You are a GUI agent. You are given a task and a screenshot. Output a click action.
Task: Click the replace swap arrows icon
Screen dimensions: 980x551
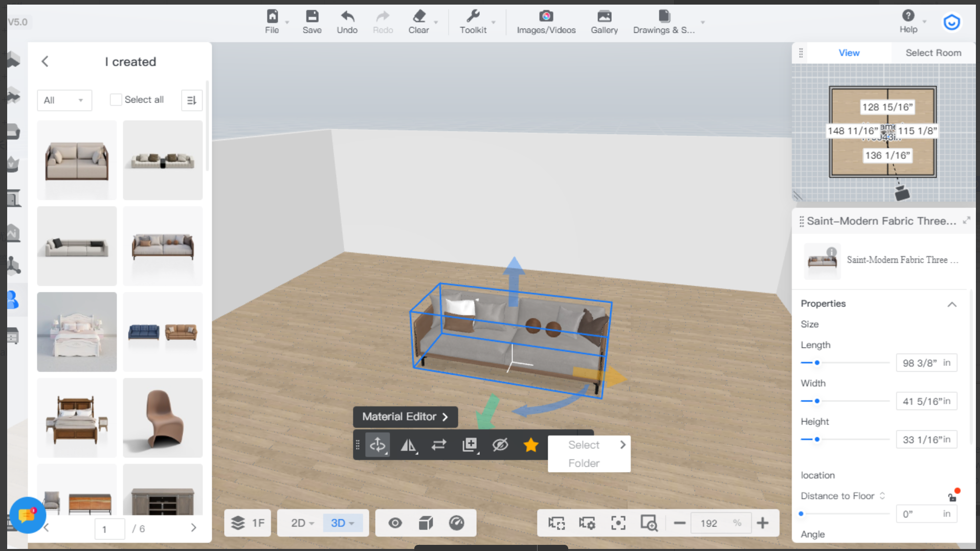pyautogui.click(x=439, y=445)
